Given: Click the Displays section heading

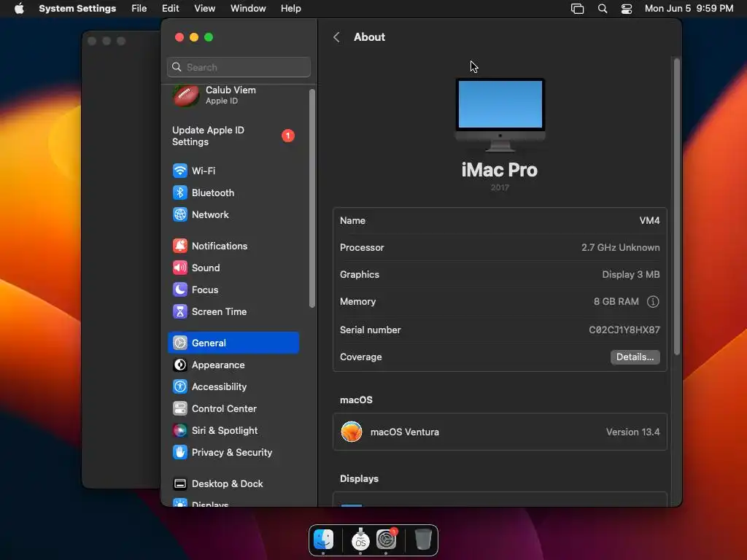Looking at the screenshot, I should coord(359,478).
